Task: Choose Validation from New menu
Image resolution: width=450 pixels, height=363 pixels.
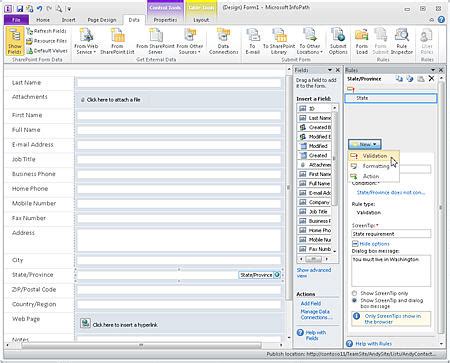Action: click(374, 156)
